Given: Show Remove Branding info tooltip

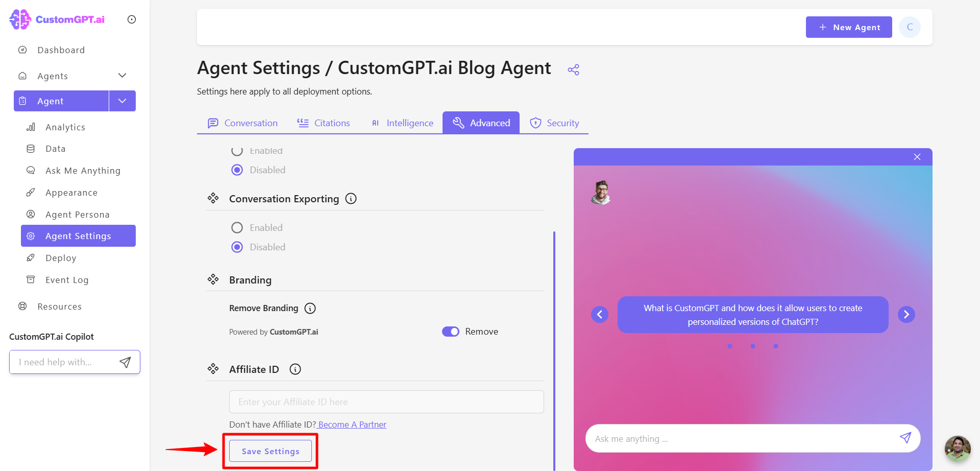Looking at the screenshot, I should coord(310,308).
